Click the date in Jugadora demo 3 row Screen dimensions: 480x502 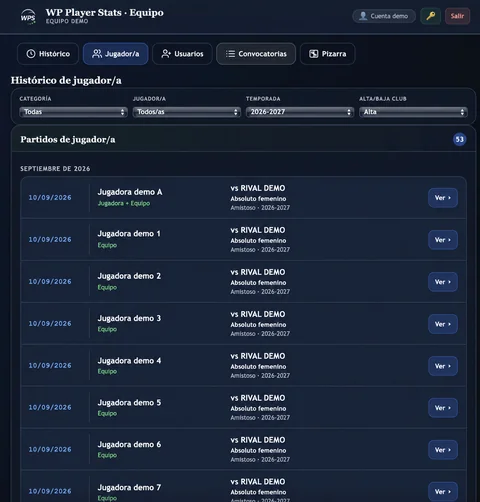pos(50,324)
